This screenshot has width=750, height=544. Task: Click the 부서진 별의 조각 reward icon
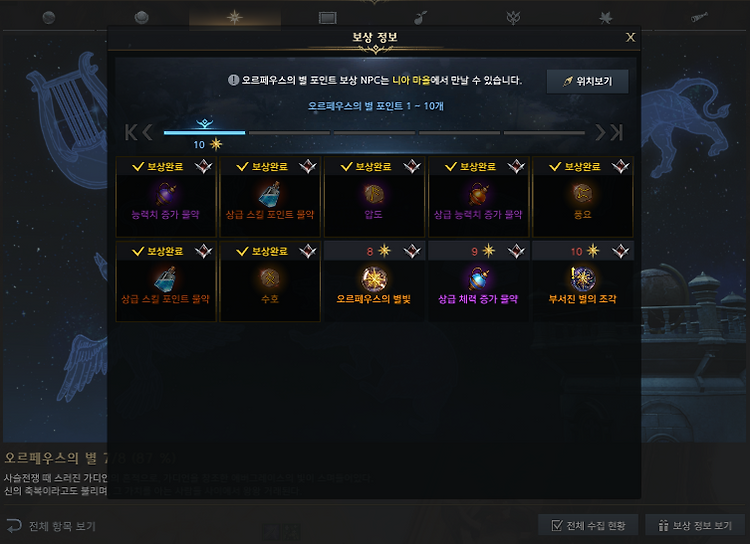click(582, 279)
